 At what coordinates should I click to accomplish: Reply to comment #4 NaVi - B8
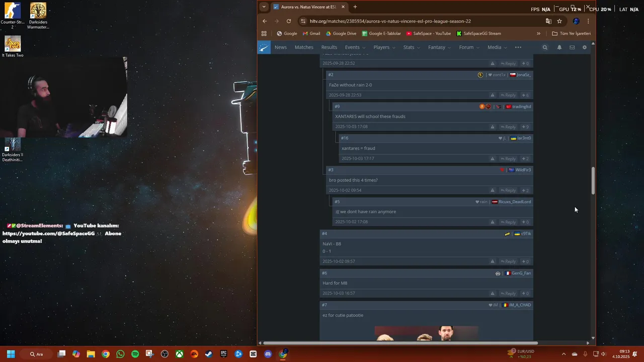point(508,261)
